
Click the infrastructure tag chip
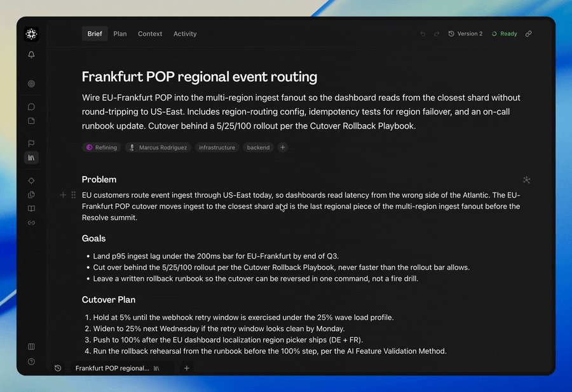pos(217,147)
